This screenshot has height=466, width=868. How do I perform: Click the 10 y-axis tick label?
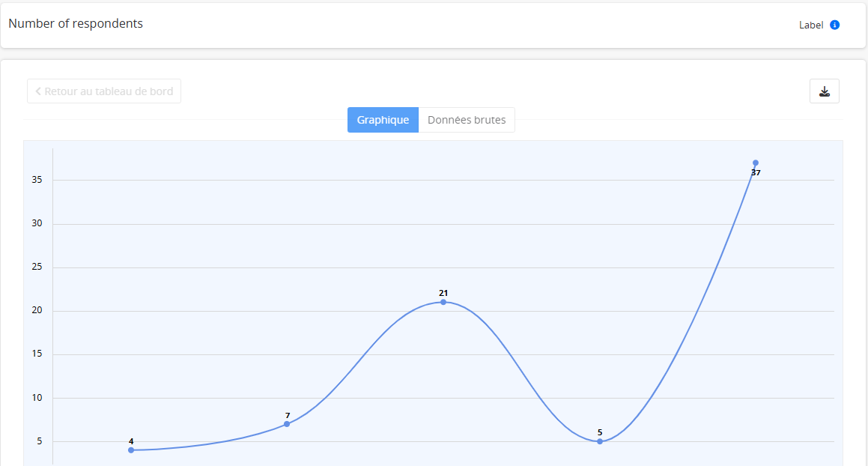(37, 398)
